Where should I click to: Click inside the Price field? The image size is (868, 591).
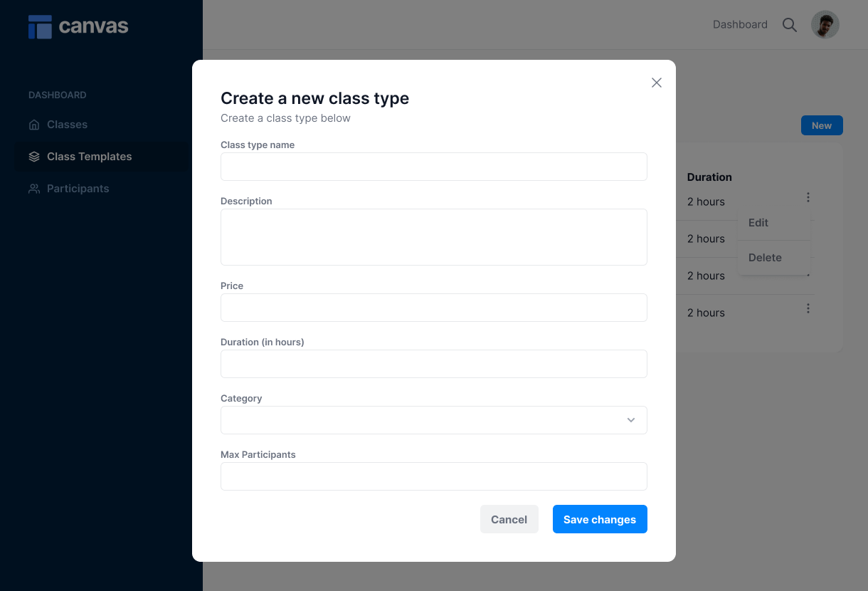(x=434, y=308)
